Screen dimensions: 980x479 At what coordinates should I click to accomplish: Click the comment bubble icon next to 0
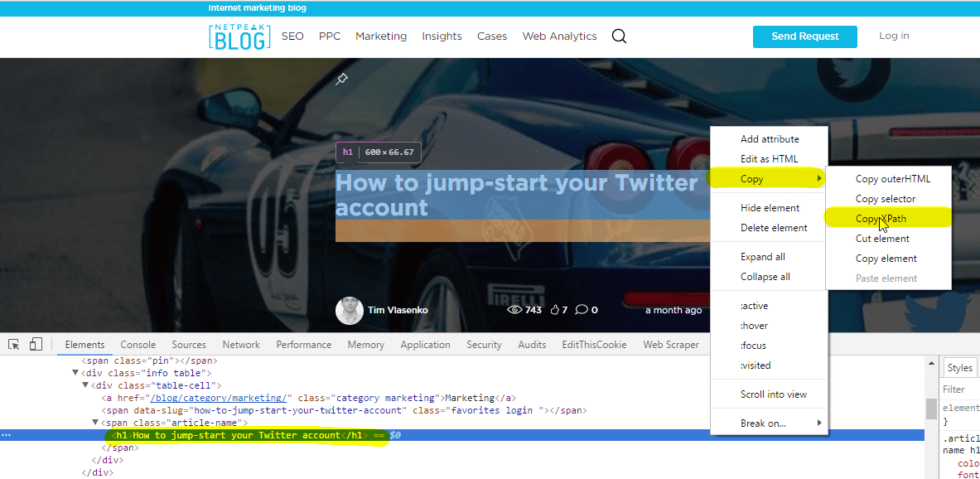click(x=582, y=310)
